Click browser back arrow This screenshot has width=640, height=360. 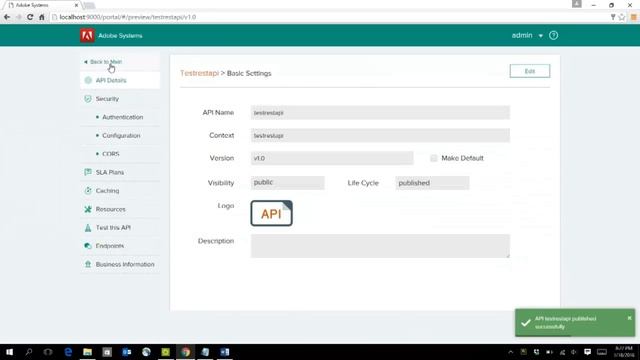[x=7, y=17]
